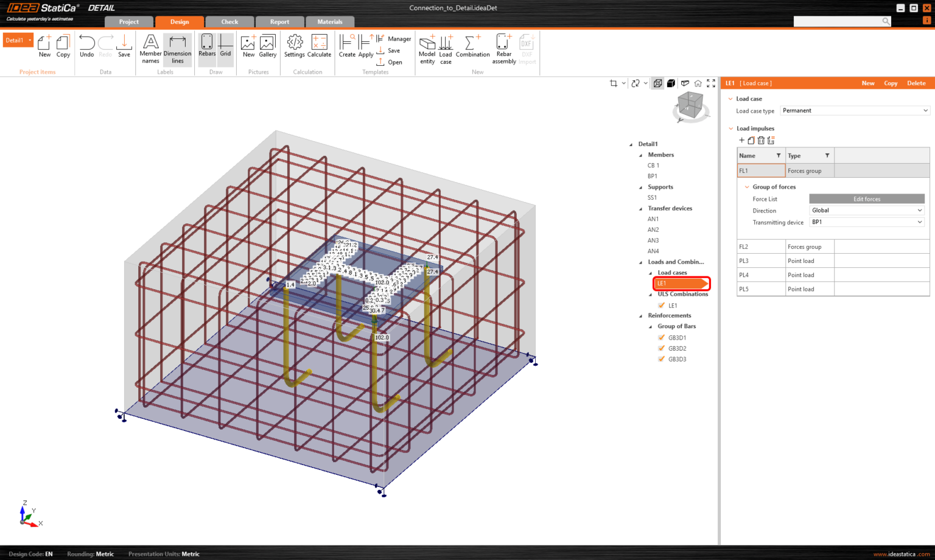The width and height of the screenshot is (935, 560).
Task: Uncheck the GB3D2 reinforcement group
Action: [x=662, y=348]
